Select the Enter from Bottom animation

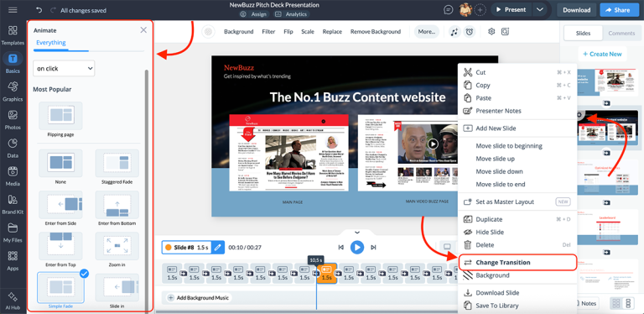[x=117, y=208]
